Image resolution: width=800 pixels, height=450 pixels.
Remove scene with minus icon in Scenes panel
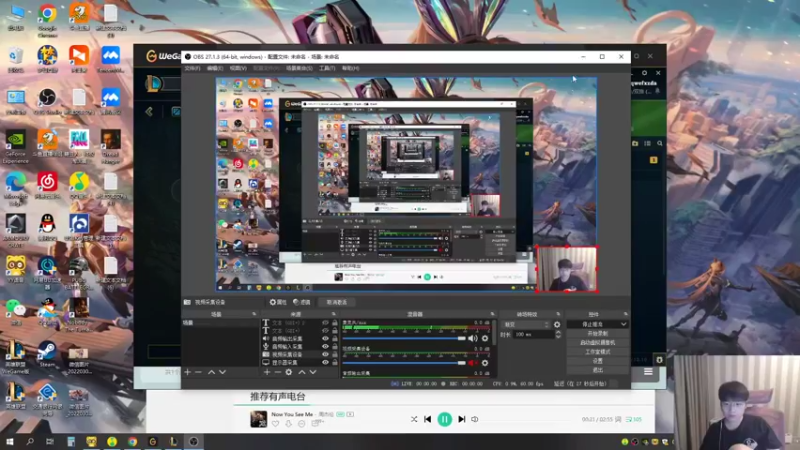pos(198,372)
